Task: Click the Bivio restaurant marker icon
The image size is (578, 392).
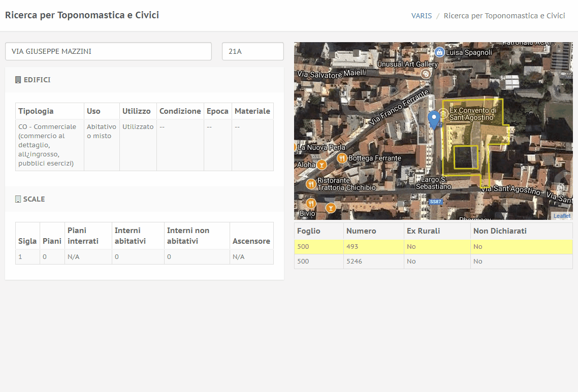Action: tap(311, 203)
